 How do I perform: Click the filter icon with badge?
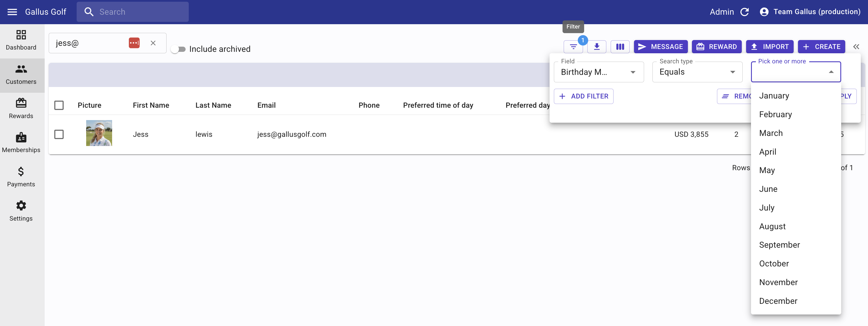pos(573,47)
